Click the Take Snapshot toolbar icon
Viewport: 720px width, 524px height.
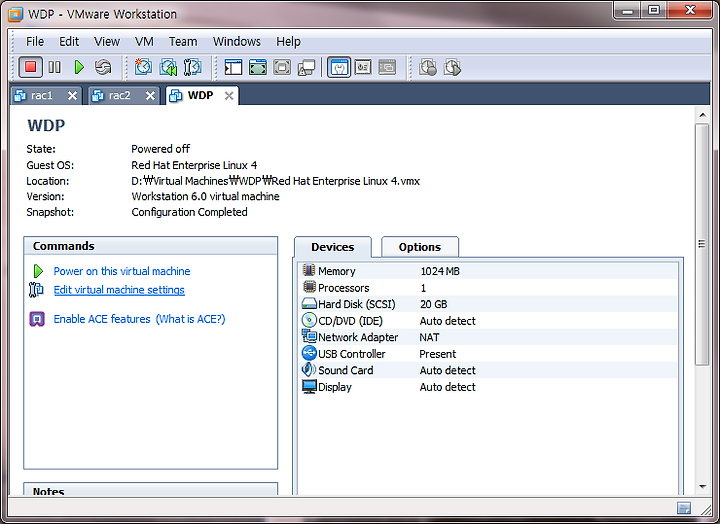pos(143,67)
